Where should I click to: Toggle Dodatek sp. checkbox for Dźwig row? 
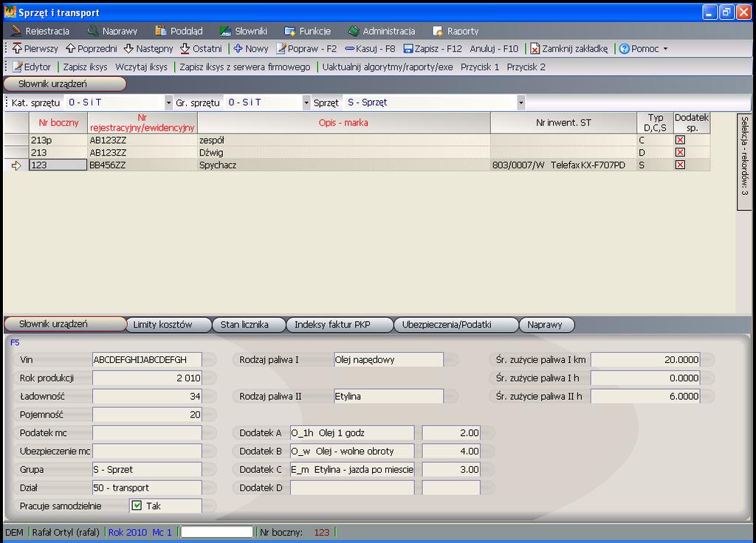pos(680,152)
